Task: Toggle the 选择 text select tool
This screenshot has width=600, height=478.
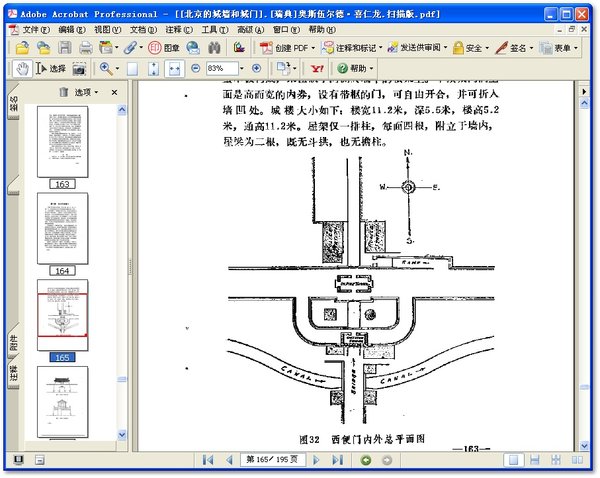Action: [50, 68]
